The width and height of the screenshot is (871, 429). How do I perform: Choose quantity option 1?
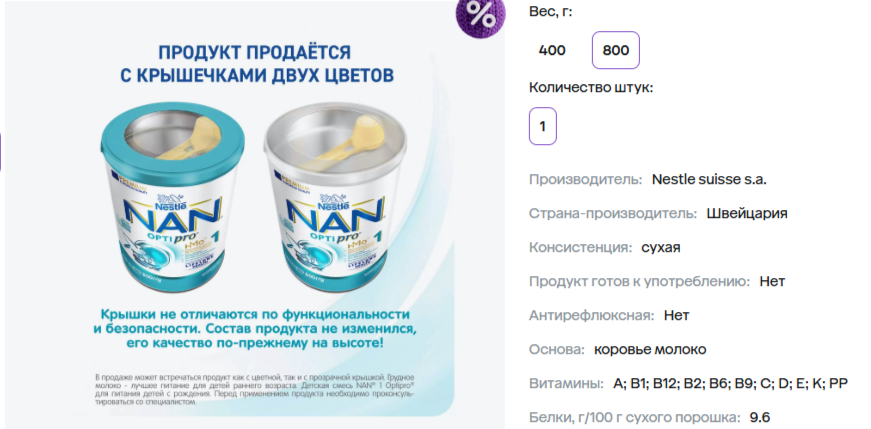pyautogui.click(x=543, y=126)
